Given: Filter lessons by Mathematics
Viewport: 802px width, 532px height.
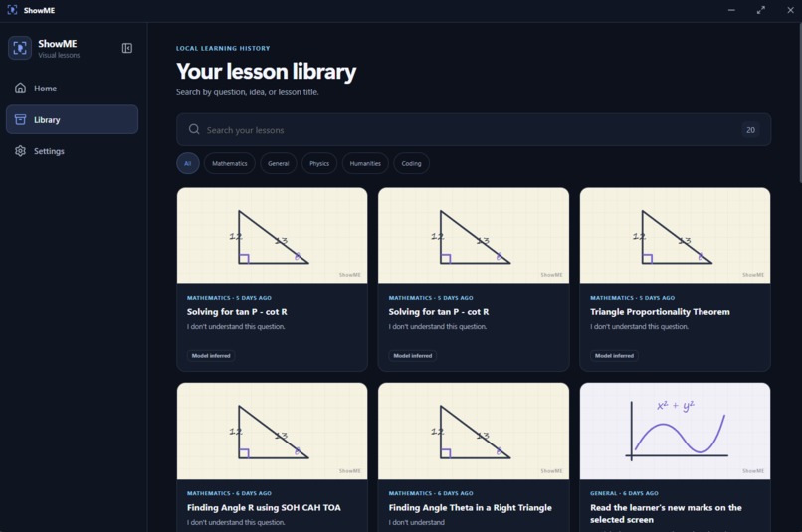Looking at the screenshot, I should [x=230, y=163].
